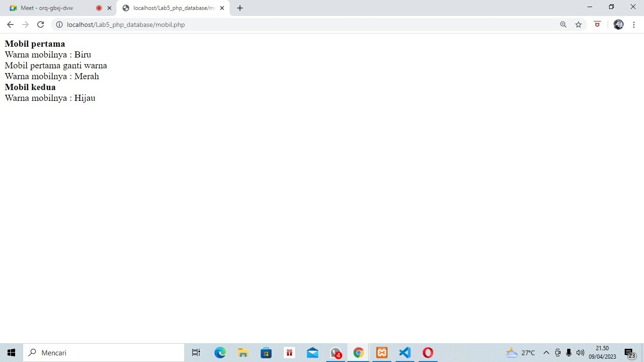Open the Chrome three-dot menu
This screenshot has height=362, width=644.
click(x=634, y=25)
